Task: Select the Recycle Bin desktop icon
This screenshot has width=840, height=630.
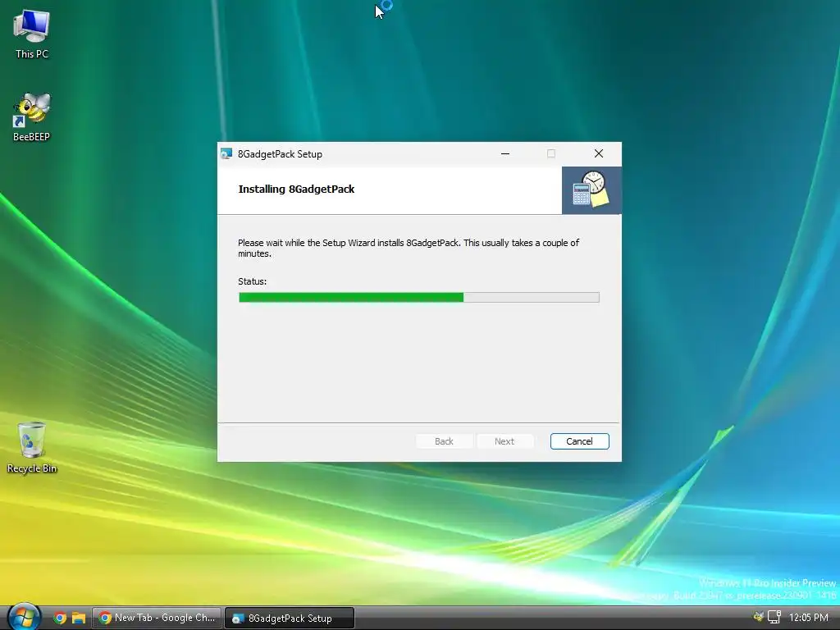Action: (x=32, y=448)
